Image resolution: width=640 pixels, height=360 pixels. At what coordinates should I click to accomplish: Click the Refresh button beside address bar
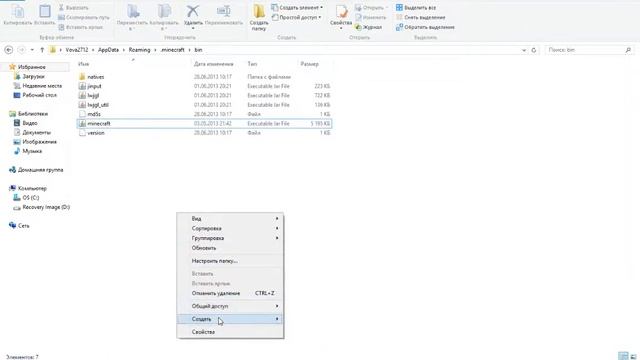533,50
